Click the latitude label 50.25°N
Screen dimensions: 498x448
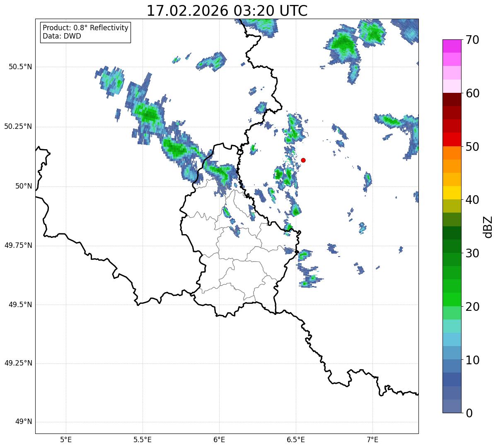(x=18, y=126)
